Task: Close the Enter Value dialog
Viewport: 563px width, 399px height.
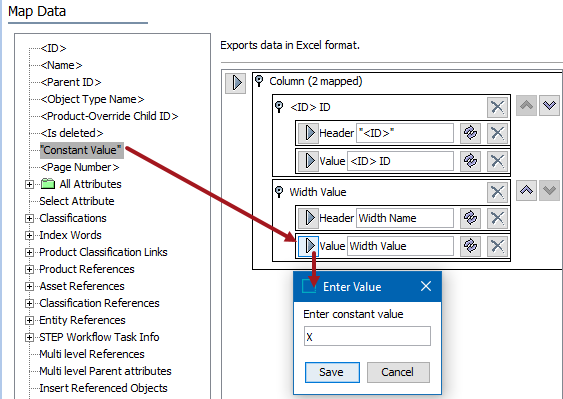Action: (426, 286)
